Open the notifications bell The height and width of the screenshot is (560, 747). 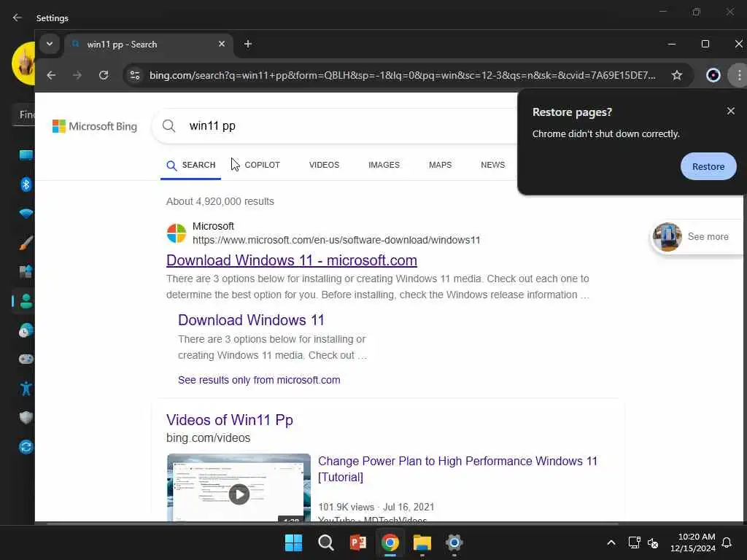click(x=727, y=542)
